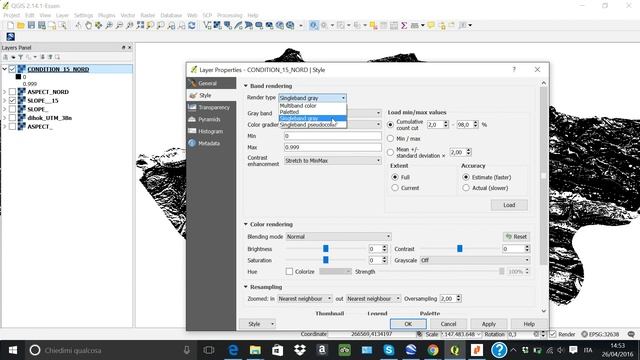Click the EPSG:32638 CRS status icon
This screenshot has height=360, width=640.
pos(600,334)
